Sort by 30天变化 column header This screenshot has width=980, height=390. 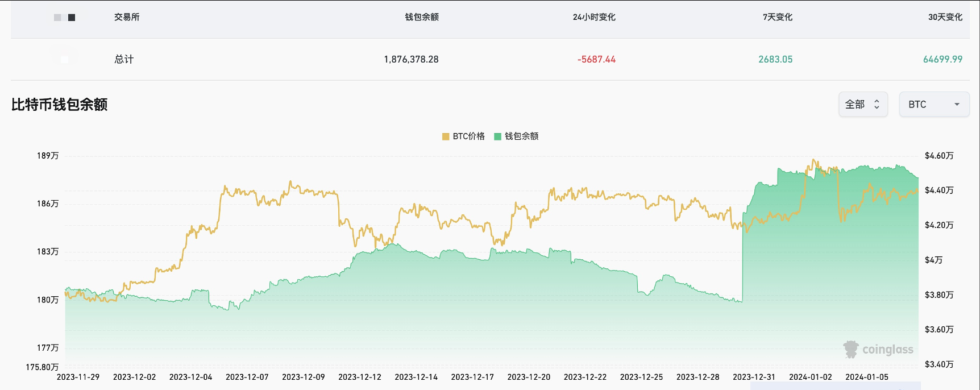[945, 17]
